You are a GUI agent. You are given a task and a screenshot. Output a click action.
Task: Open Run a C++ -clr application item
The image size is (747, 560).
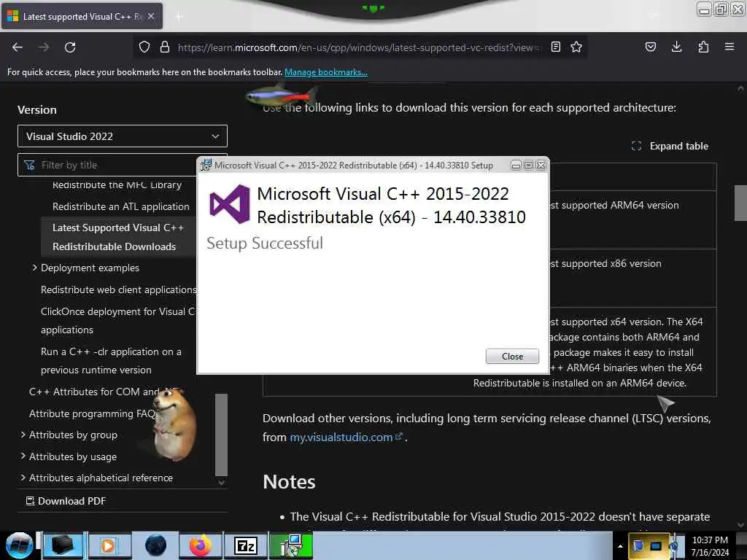(111, 360)
